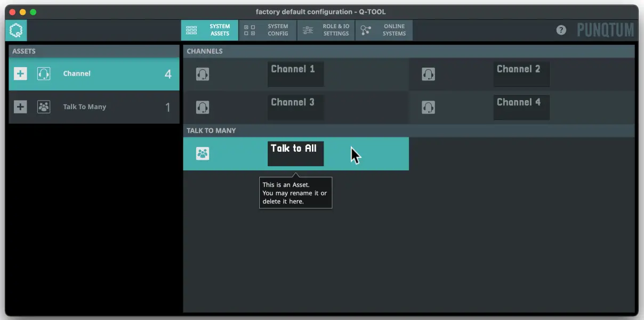Click the Online Systems network nodes icon

click(366, 30)
